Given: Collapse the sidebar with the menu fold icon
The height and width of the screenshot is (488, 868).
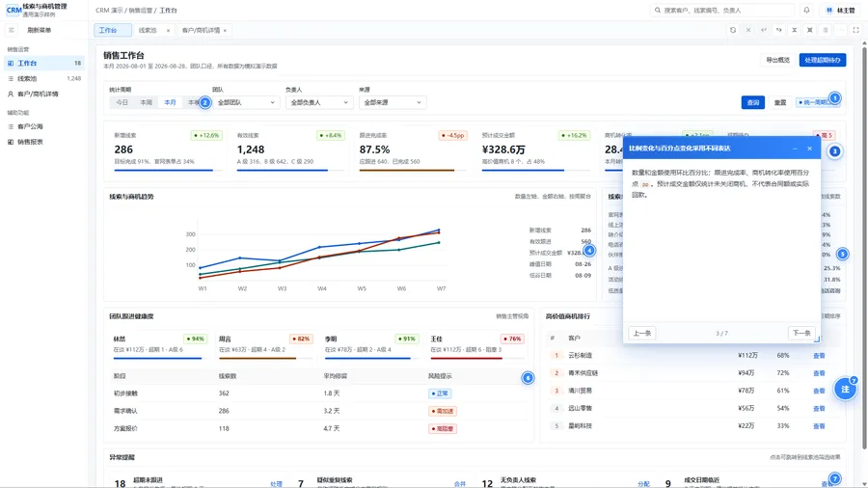Looking at the screenshot, I should (11, 30).
